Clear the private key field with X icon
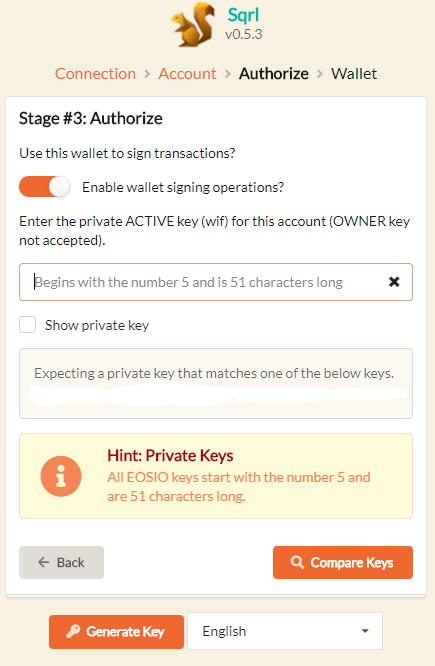The width and height of the screenshot is (435, 666). [x=394, y=282]
